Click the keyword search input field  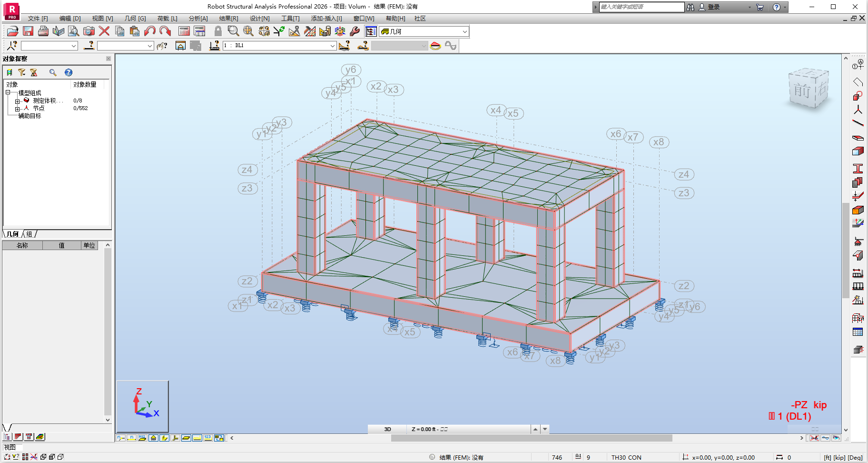pyautogui.click(x=641, y=7)
